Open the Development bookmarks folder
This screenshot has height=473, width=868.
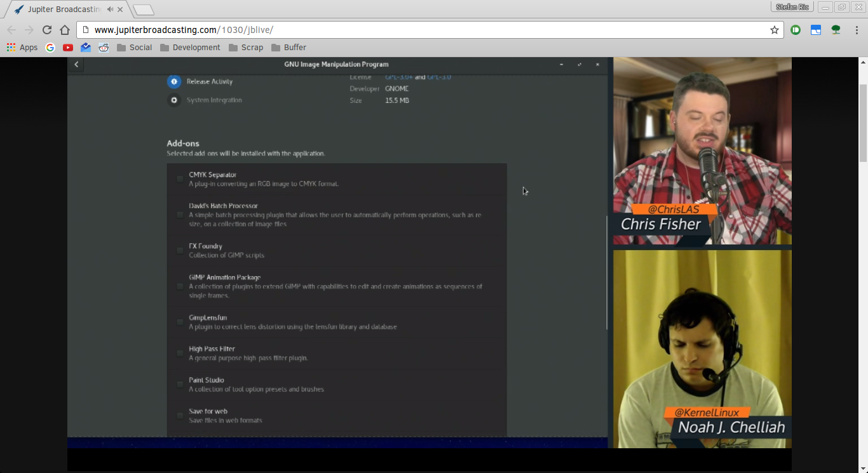click(x=190, y=48)
